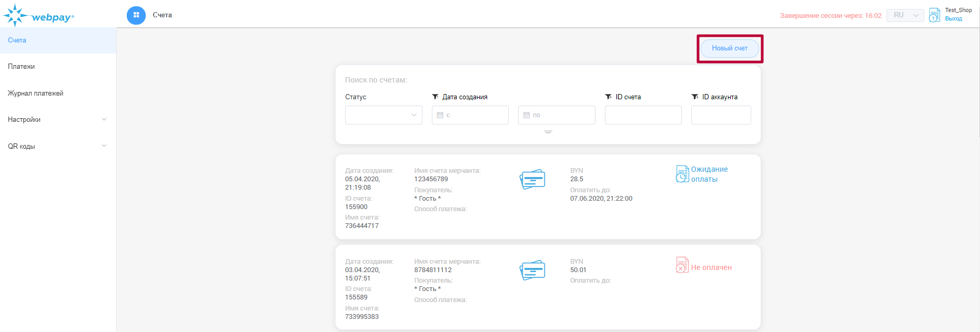
Task: Expand the "QR коды" sidebar section
Action: point(104,146)
